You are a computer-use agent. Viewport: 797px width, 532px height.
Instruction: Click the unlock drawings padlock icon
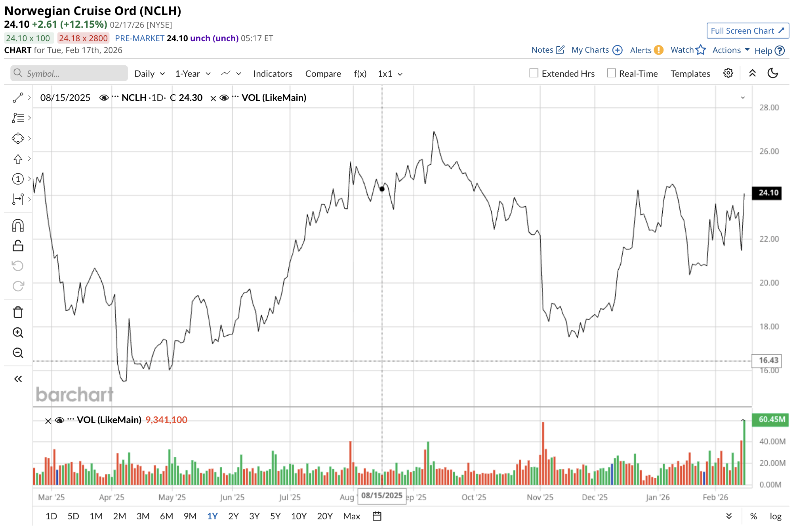coord(18,246)
